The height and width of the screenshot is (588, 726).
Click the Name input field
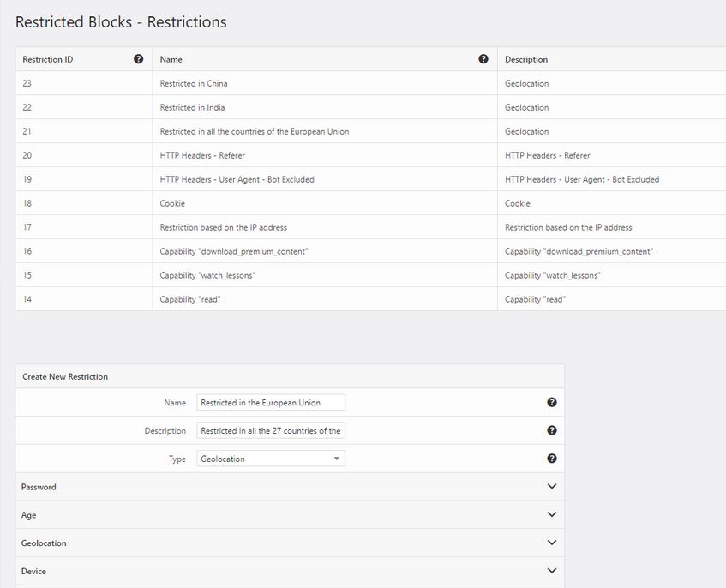coord(271,403)
